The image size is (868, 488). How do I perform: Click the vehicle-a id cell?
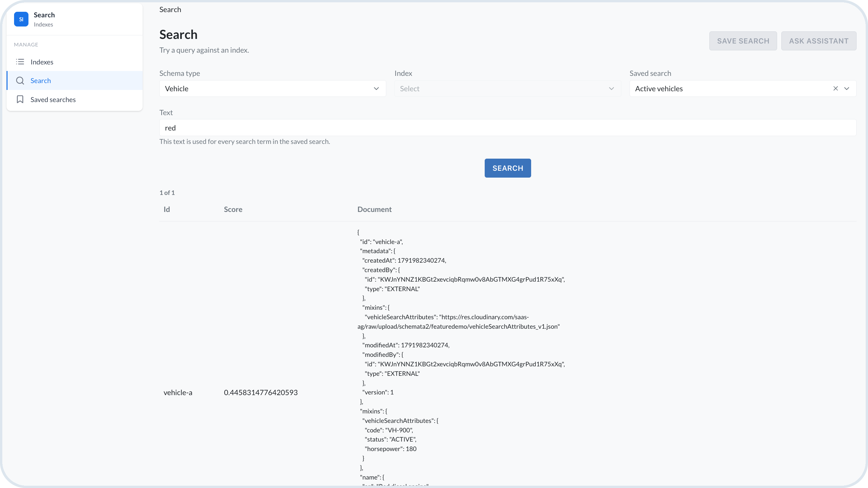[178, 392]
